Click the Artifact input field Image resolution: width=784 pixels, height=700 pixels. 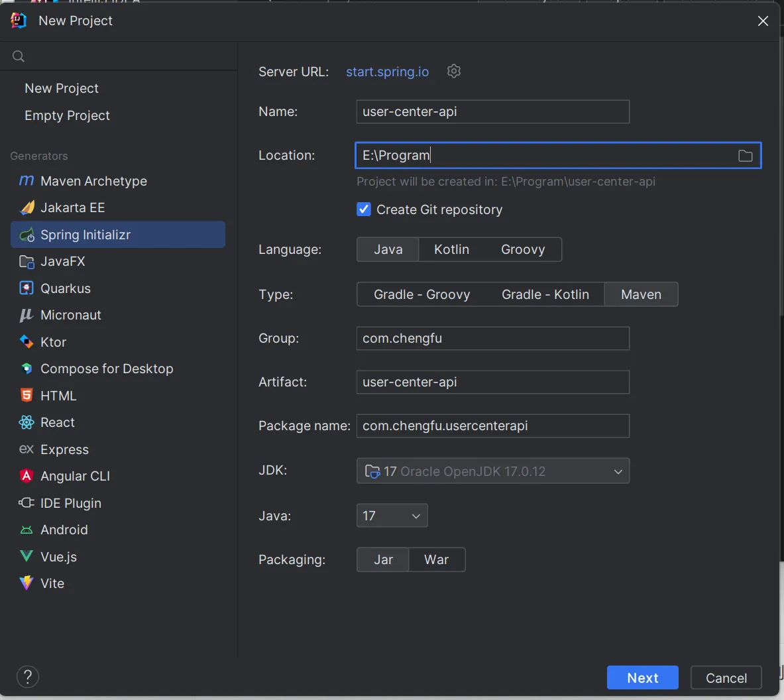click(x=492, y=382)
